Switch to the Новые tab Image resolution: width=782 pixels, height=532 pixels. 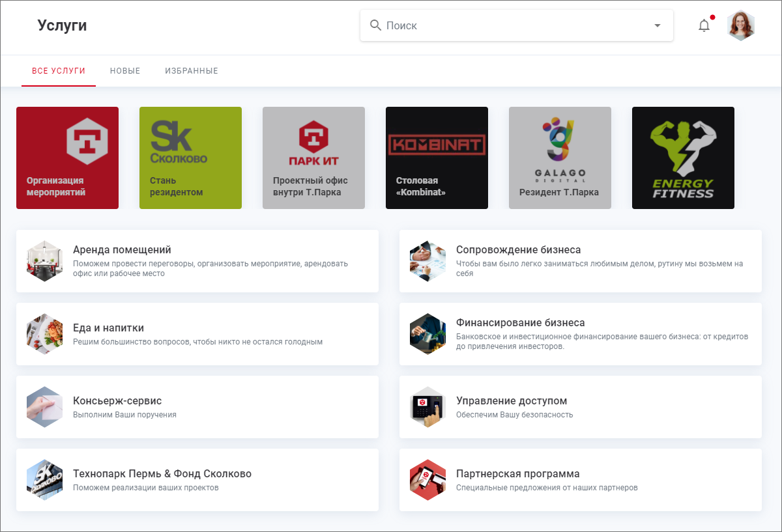(125, 71)
